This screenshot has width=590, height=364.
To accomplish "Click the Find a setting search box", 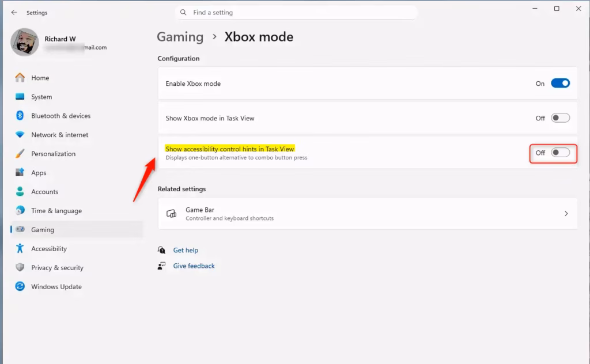I will [296, 13].
